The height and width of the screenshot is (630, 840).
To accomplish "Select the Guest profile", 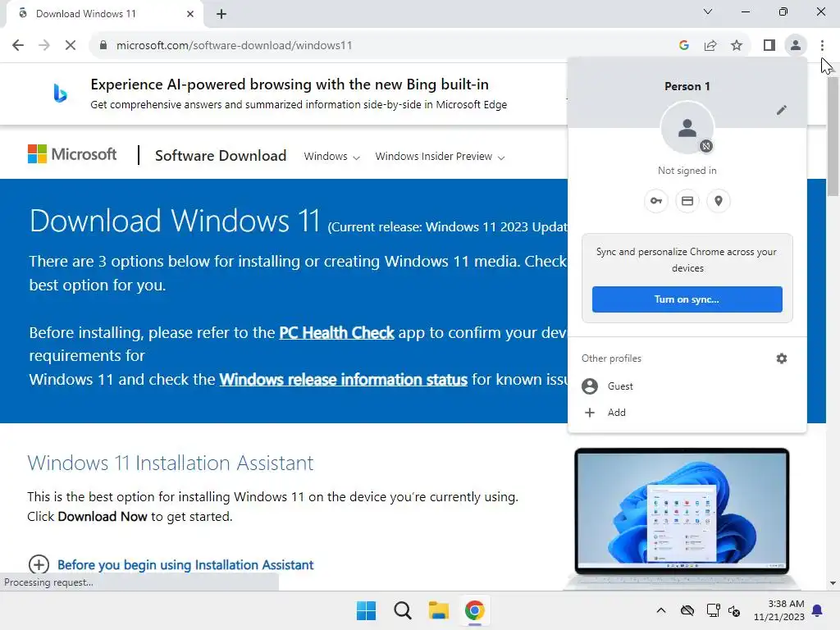I will point(687,386).
